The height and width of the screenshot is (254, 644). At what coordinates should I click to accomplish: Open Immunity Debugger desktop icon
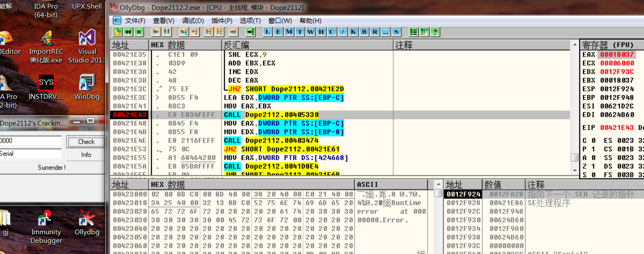click(46, 227)
